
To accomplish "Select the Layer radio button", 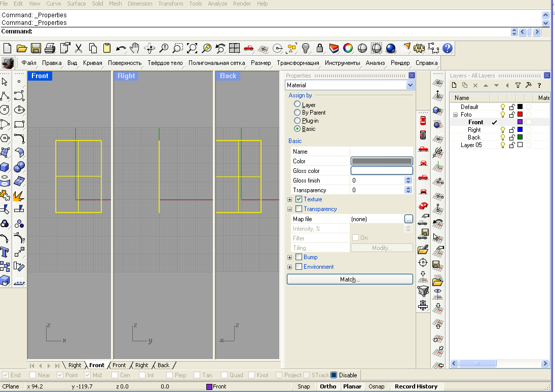I will pos(298,104).
